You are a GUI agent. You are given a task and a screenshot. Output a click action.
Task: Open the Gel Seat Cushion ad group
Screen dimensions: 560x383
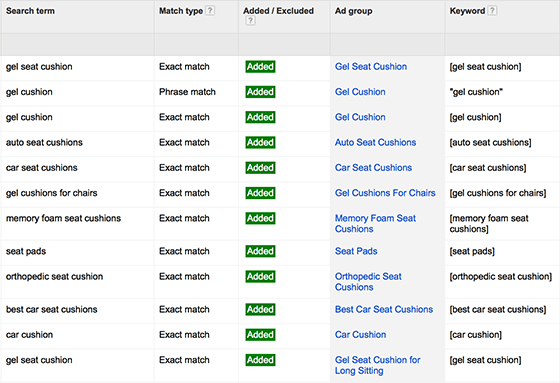coord(371,66)
